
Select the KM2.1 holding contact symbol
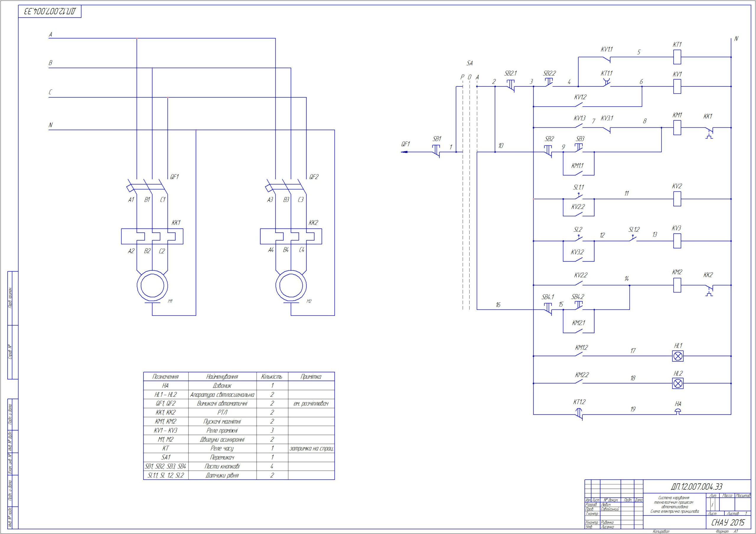coord(579,330)
